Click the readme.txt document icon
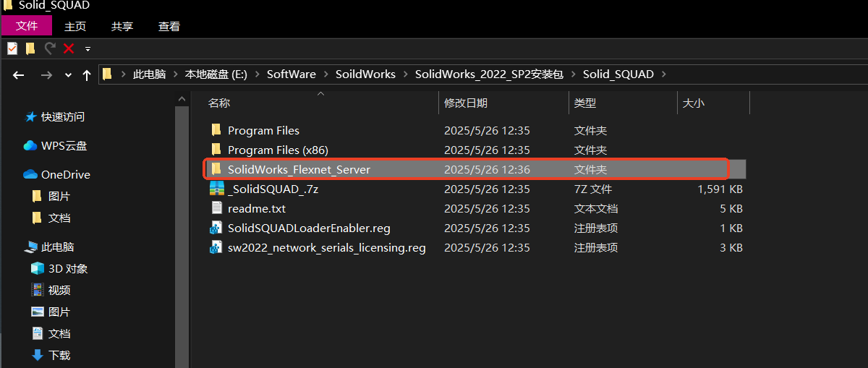868x368 pixels. pos(216,208)
